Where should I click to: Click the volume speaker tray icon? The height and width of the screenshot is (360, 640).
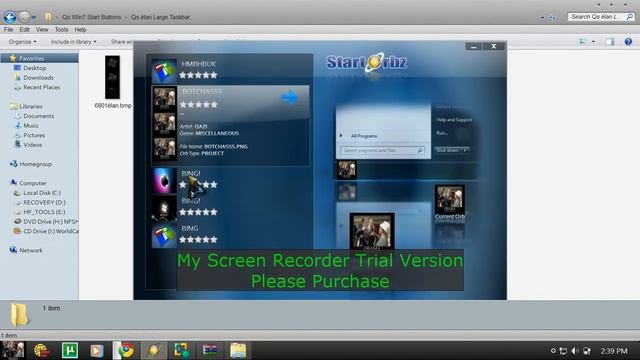575,351
